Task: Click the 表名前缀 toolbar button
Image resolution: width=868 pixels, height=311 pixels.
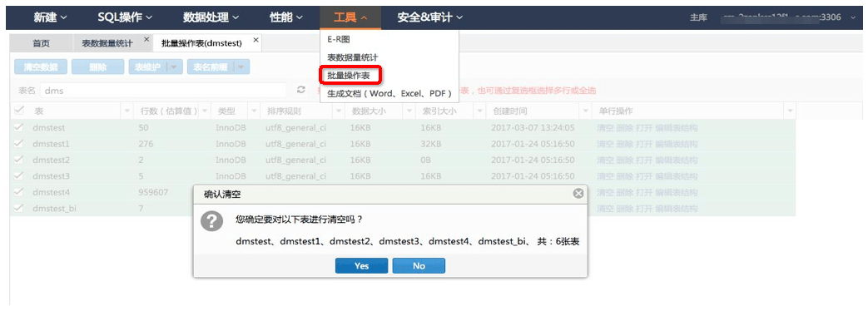Action: coord(211,67)
